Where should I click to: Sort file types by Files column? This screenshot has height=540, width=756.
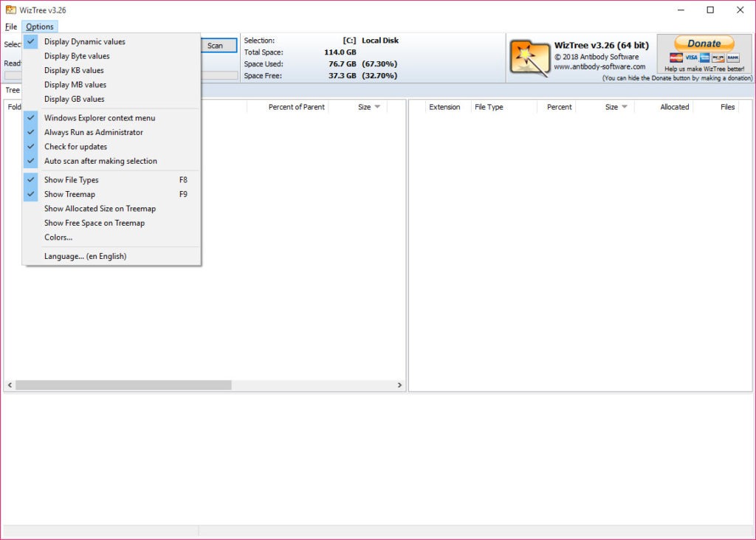click(x=715, y=107)
